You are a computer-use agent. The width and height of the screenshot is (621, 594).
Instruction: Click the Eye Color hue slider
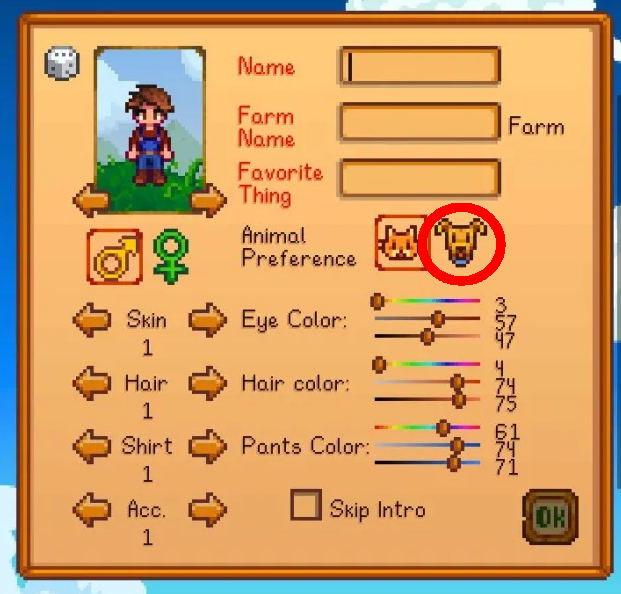tap(427, 301)
